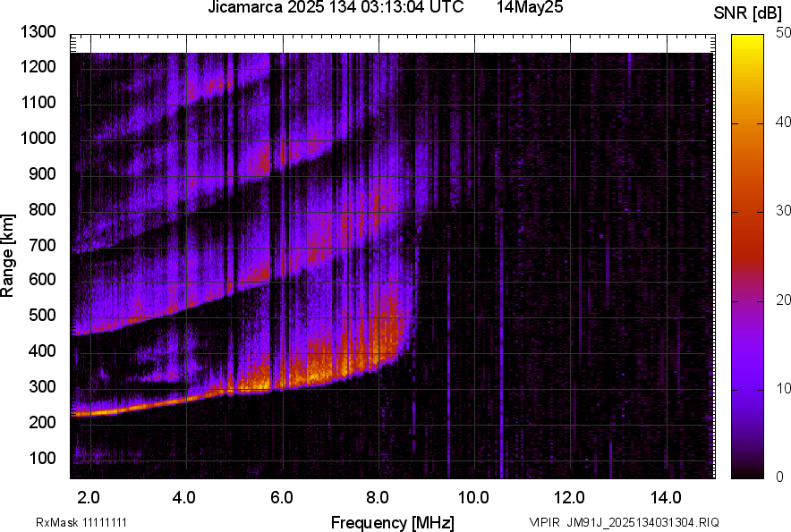
Task: Click the Frequency [MHz] x-axis label
Action: 392,522
